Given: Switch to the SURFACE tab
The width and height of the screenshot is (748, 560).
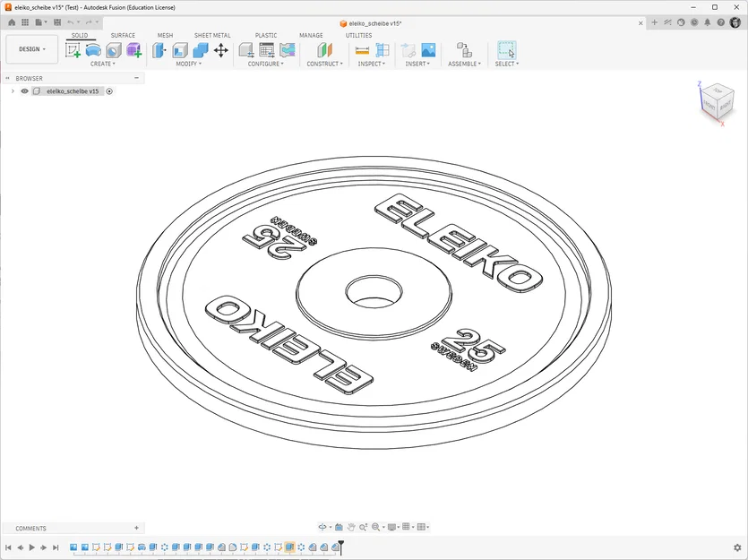Looking at the screenshot, I should click(123, 35).
